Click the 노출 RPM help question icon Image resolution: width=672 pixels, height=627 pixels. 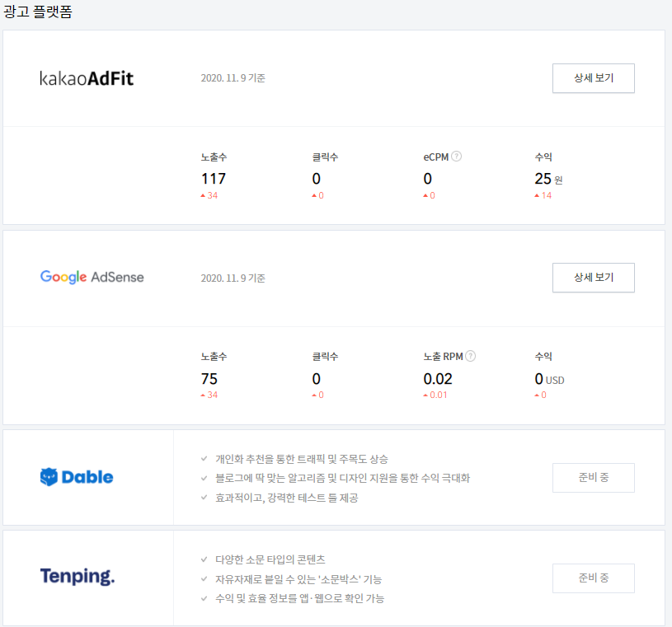[x=471, y=356]
